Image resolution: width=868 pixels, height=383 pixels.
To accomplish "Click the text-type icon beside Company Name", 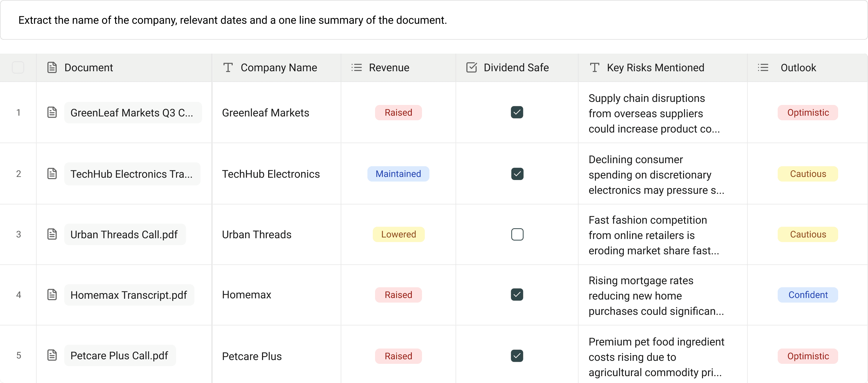I will tap(228, 67).
